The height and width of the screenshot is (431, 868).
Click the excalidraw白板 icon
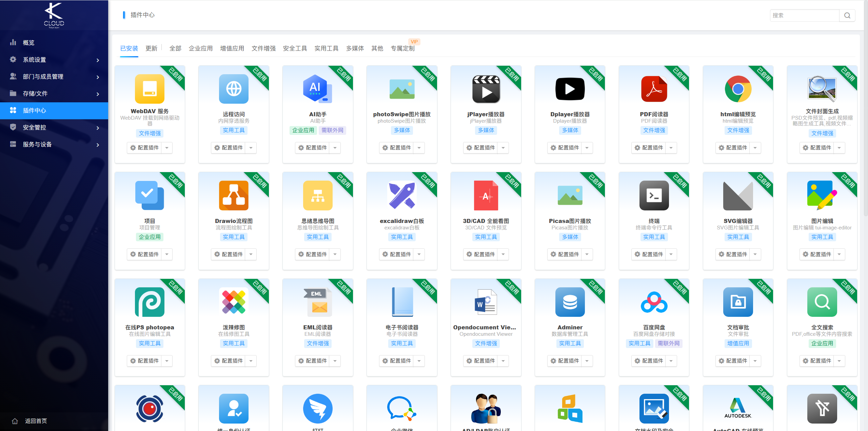point(402,196)
